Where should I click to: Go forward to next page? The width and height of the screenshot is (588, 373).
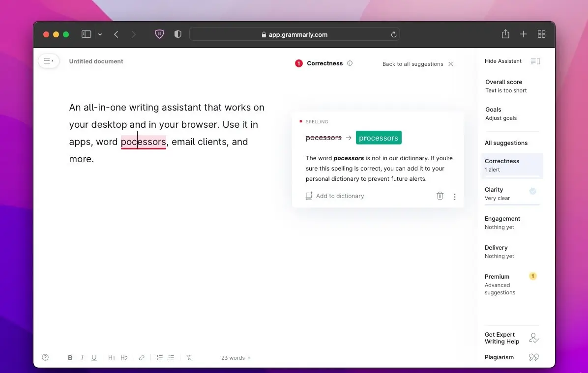134,34
